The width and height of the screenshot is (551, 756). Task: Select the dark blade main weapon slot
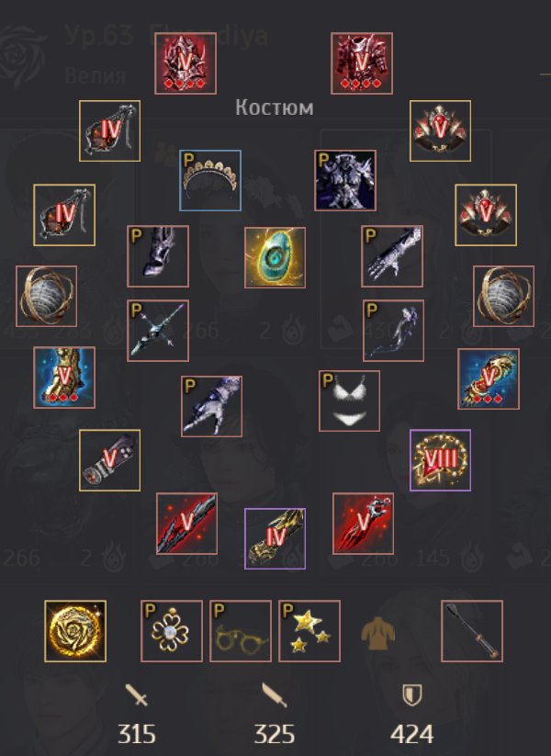tap(186, 524)
